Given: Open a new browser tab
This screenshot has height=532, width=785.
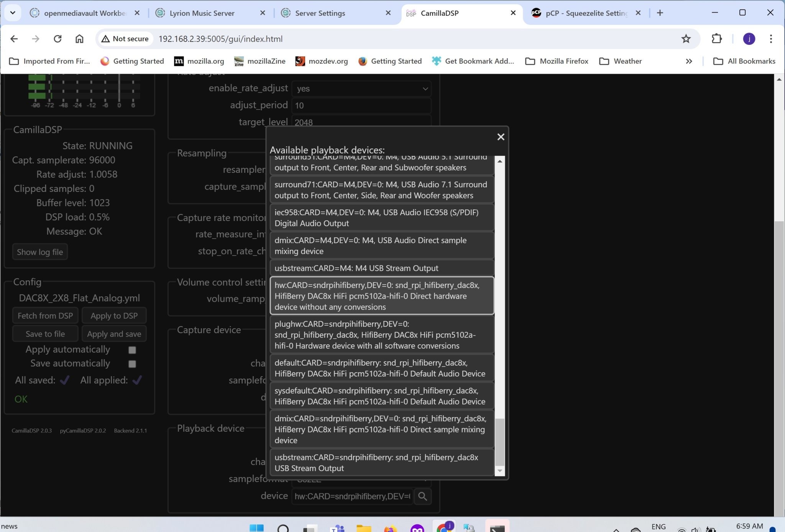Looking at the screenshot, I should coord(660,13).
